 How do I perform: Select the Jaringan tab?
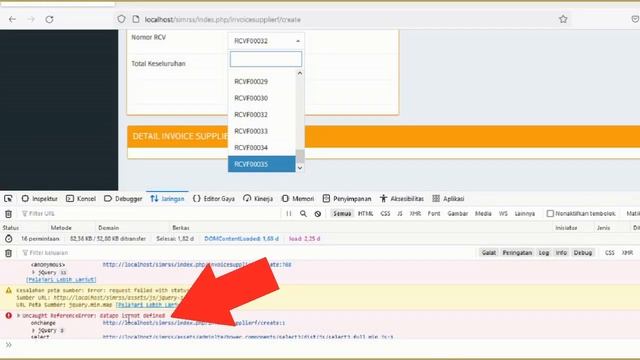pyautogui.click(x=167, y=199)
